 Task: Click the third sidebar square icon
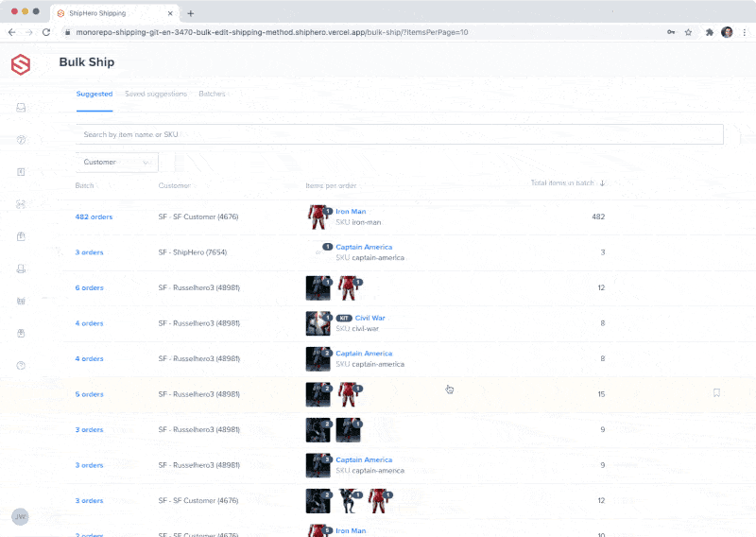point(21,172)
